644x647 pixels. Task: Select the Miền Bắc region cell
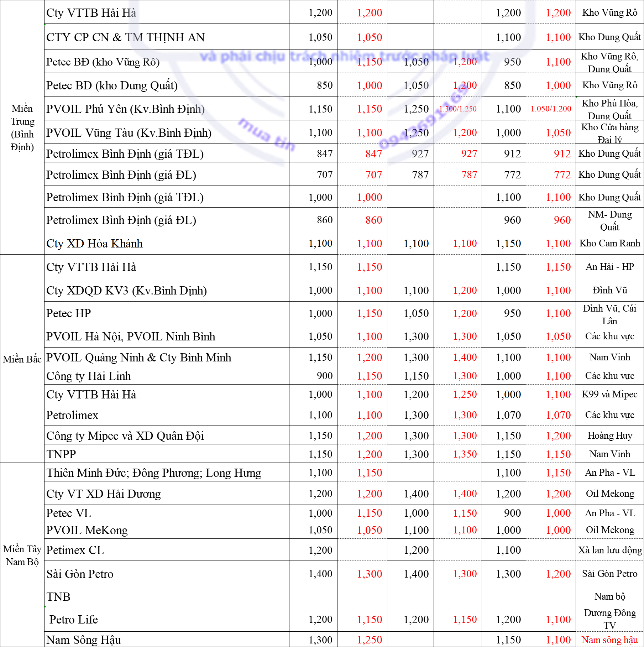(x=22, y=359)
